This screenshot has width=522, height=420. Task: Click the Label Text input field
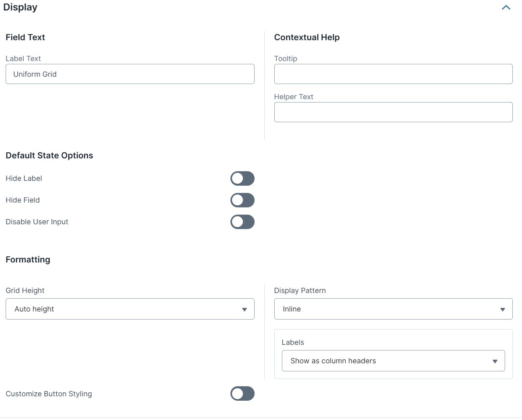[130, 74]
